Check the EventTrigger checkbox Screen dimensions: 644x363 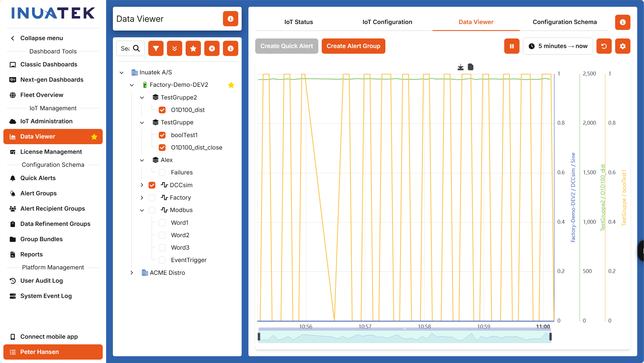click(162, 260)
